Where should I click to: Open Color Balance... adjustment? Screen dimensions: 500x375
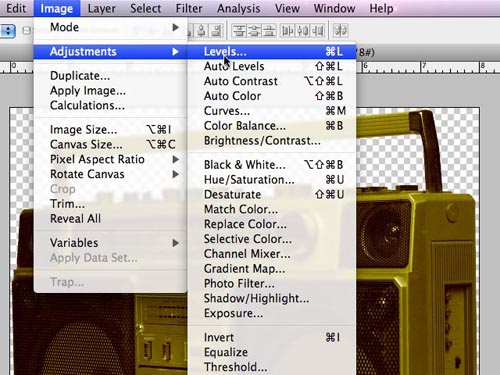click(x=272, y=126)
